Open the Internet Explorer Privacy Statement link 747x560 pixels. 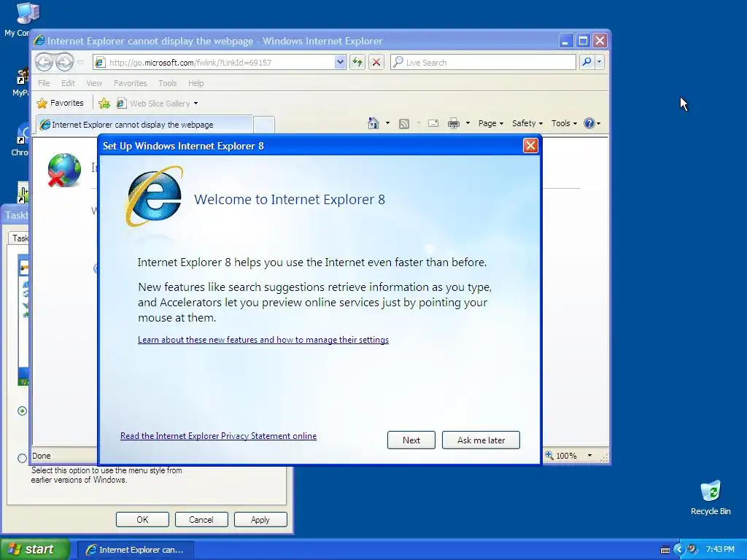[x=218, y=436]
